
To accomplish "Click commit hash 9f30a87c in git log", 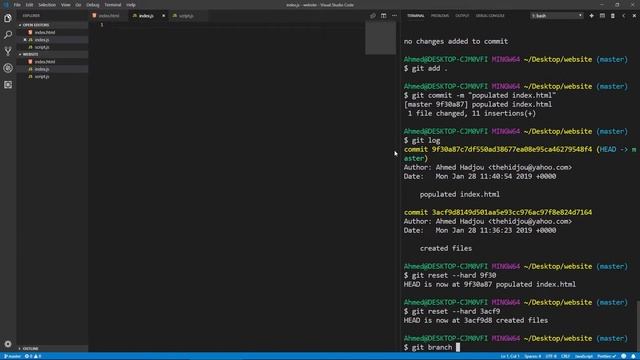I will point(511,149).
